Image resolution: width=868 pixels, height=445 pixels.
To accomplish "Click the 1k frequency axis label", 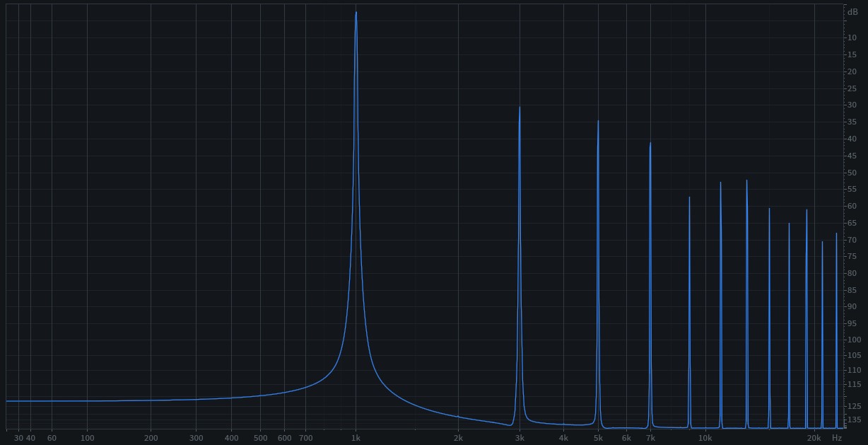I will [x=356, y=438].
